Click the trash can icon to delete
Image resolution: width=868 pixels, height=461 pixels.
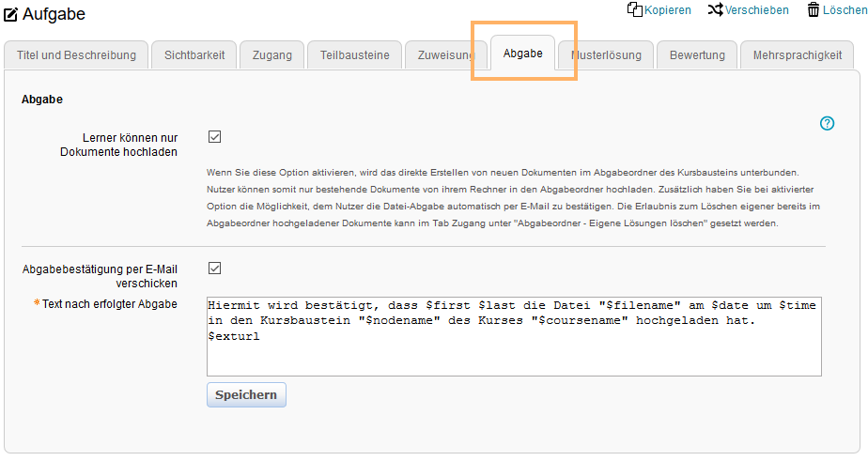point(814,9)
